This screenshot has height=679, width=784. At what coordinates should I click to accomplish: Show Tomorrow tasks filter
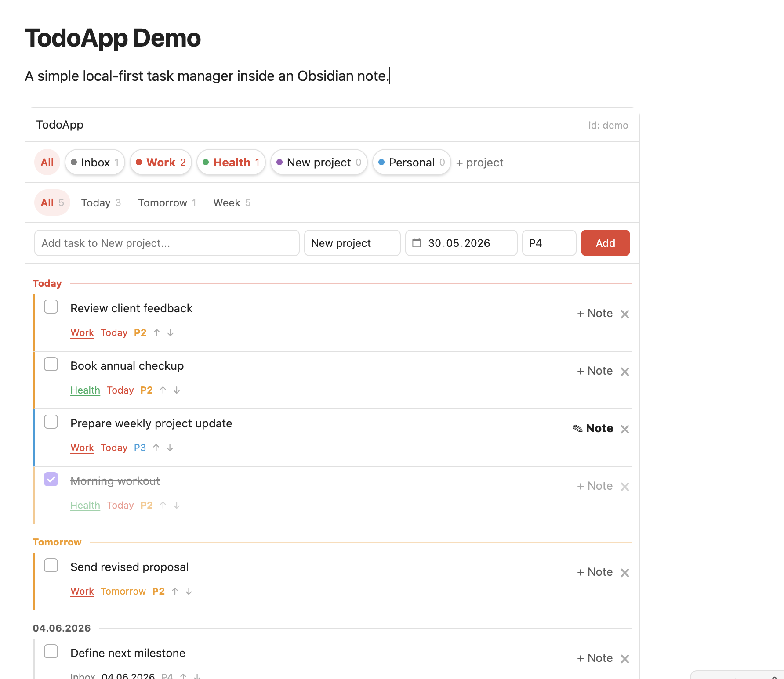[x=167, y=202]
